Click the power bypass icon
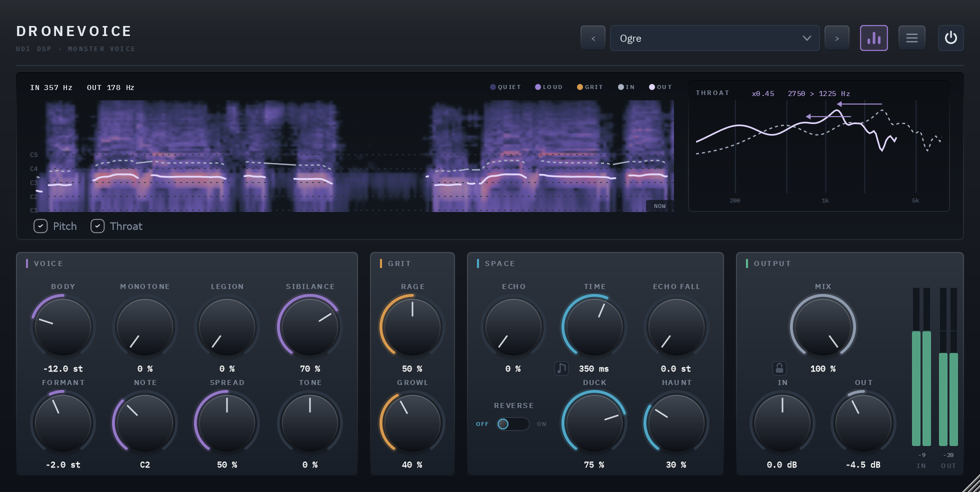This screenshot has height=492, width=980. tap(950, 38)
